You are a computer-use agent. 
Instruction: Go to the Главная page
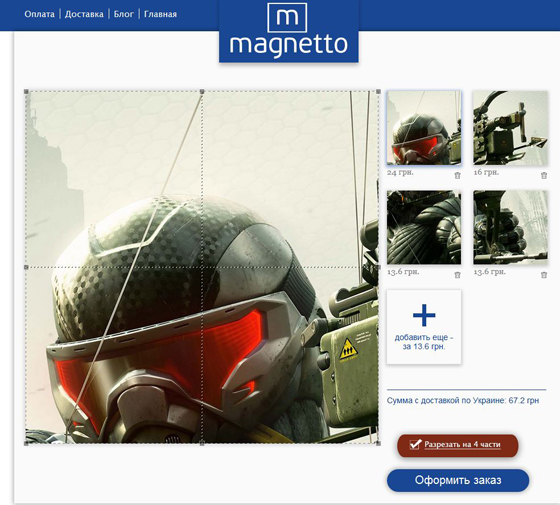point(160,14)
